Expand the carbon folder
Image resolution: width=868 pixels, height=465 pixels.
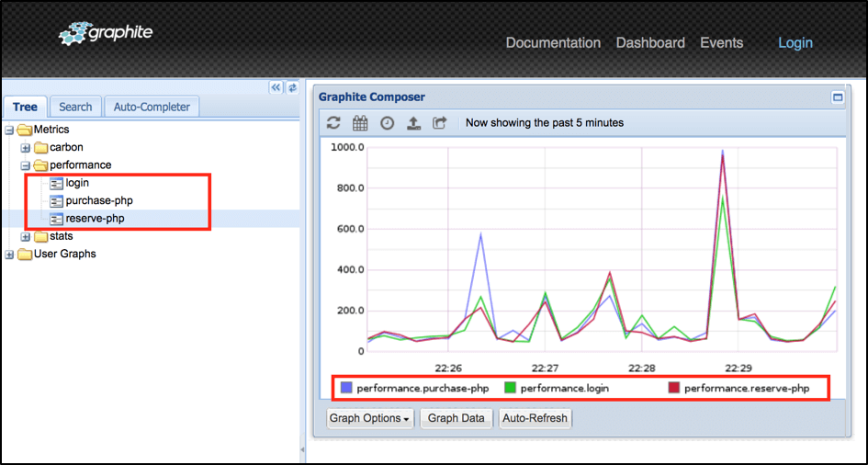(25, 148)
